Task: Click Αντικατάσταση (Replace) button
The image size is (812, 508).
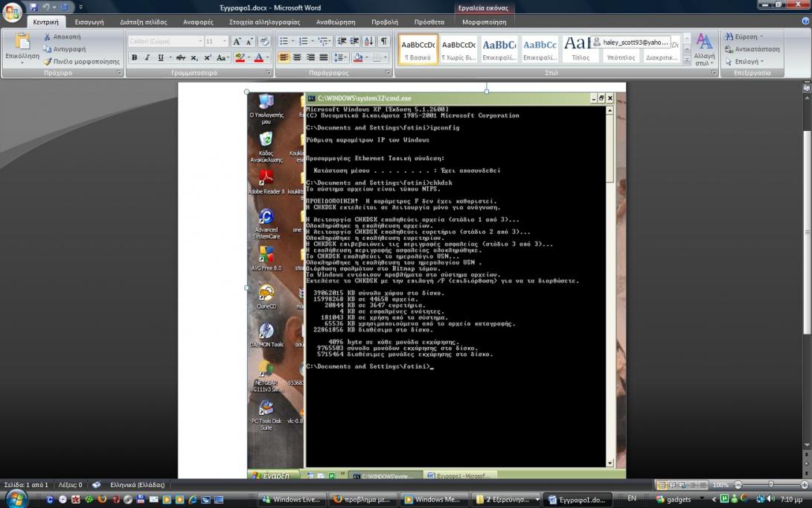Action: pos(752,49)
